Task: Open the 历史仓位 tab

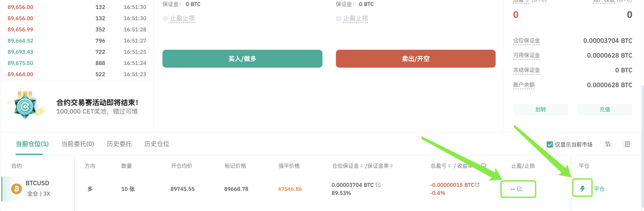Action: click(x=157, y=144)
